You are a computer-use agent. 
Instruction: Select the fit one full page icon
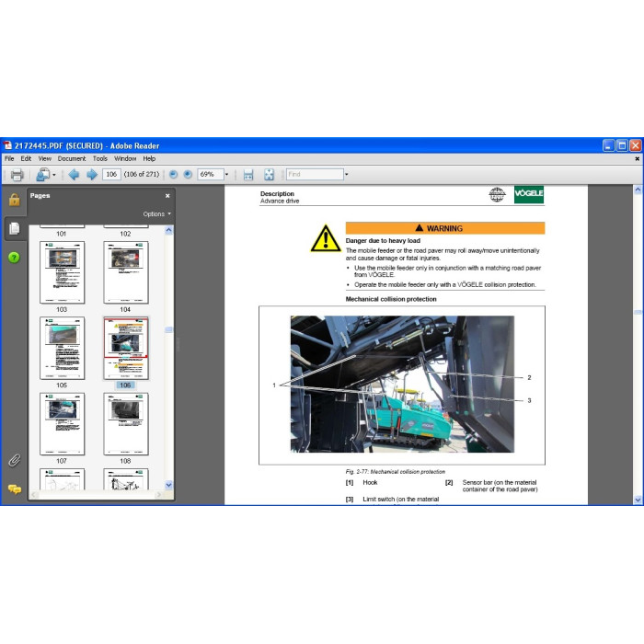tap(269, 175)
